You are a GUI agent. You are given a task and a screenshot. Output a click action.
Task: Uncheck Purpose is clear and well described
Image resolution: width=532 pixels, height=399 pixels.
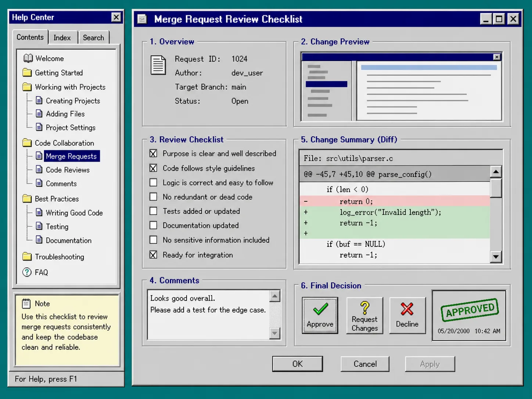(x=153, y=153)
